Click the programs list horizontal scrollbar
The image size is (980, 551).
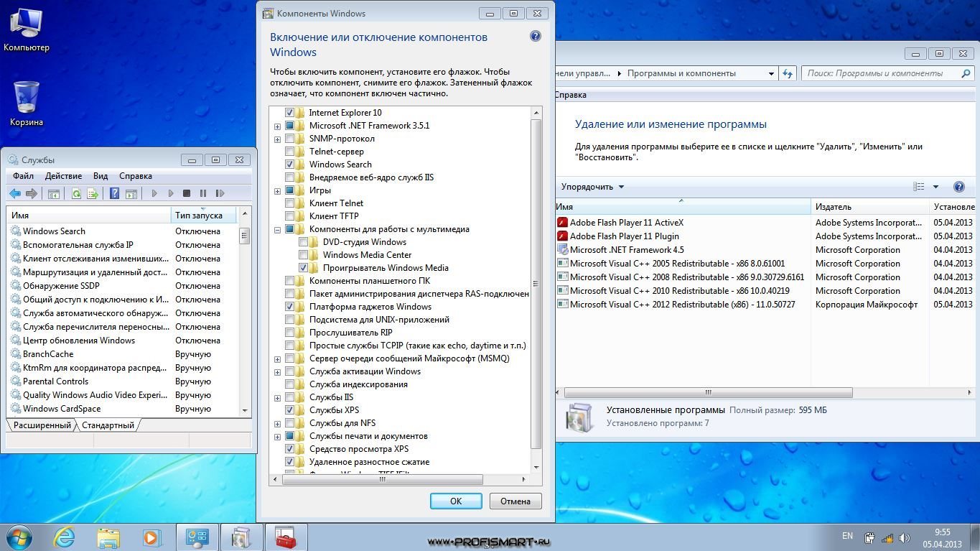pyautogui.click(x=709, y=393)
